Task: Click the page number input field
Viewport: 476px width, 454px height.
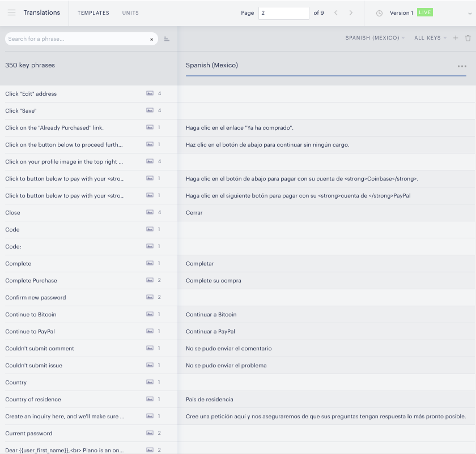Action: [283, 13]
